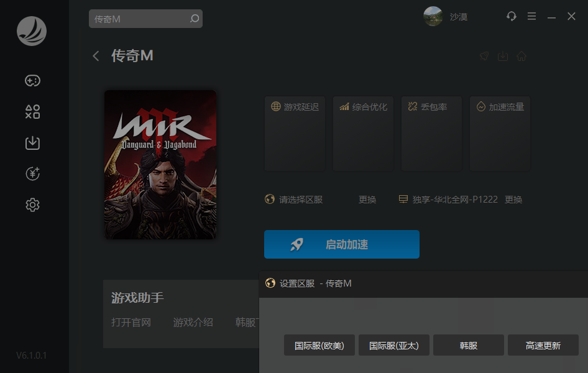The height and width of the screenshot is (373, 588).
Task: Open the game library controller icon in sidebar
Action: pyautogui.click(x=32, y=81)
